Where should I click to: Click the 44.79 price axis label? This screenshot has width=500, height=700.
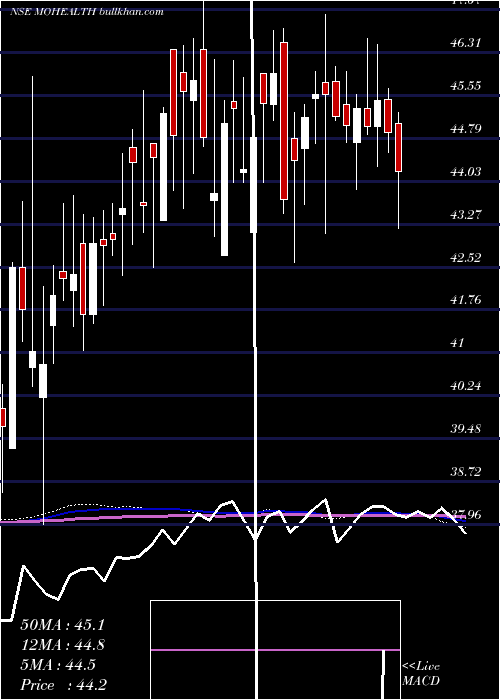(x=466, y=129)
